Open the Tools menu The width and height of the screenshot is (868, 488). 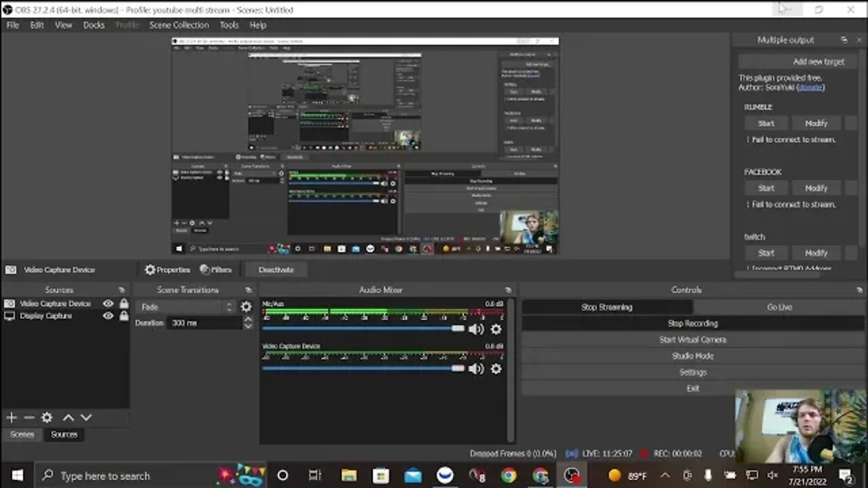point(229,25)
